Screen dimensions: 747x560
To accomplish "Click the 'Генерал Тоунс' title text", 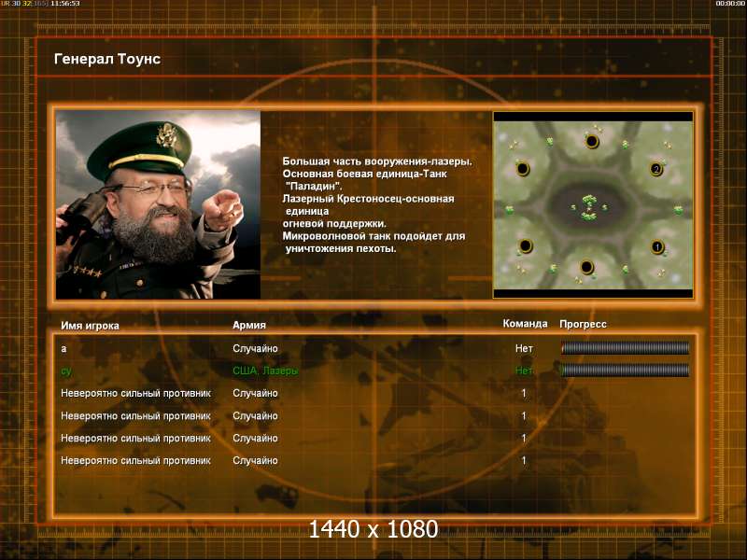I will pyautogui.click(x=107, y=59).
